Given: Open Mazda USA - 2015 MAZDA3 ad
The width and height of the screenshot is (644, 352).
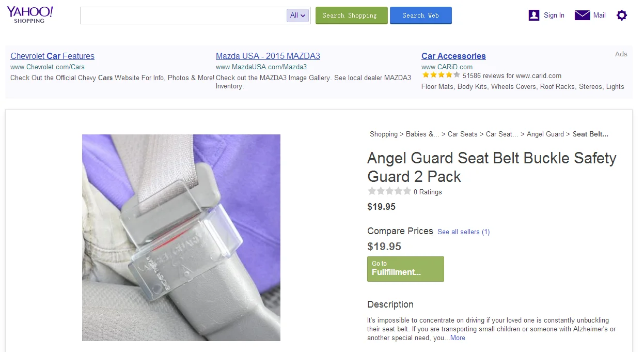Looking at the screenshot, I should pos(268,56).
